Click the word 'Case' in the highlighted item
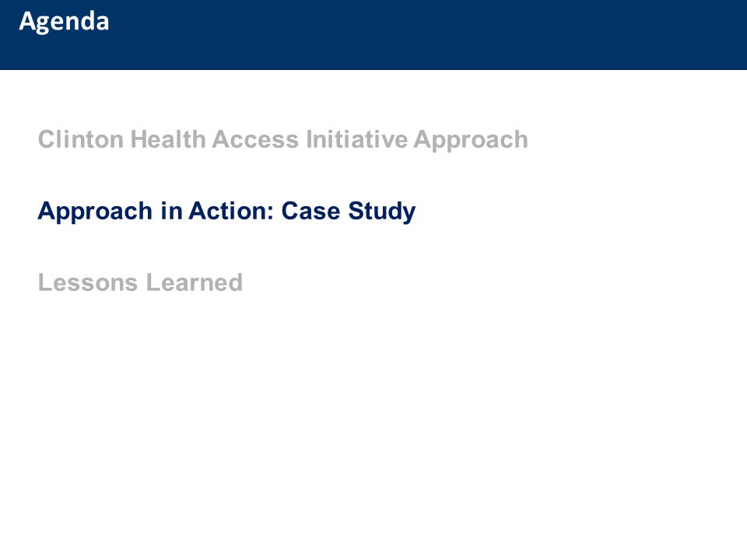The width and height of the screenshot is (747, 560). pyautogui.click(x=310, y=211)
